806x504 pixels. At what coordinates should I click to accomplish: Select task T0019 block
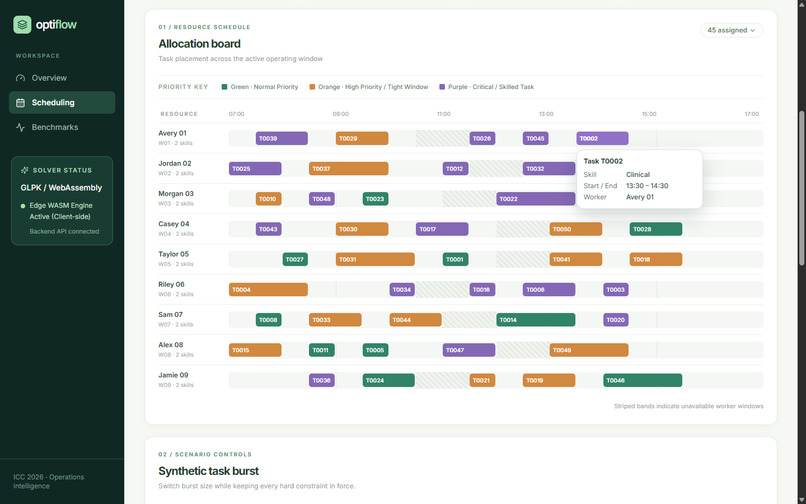point(549,381)
